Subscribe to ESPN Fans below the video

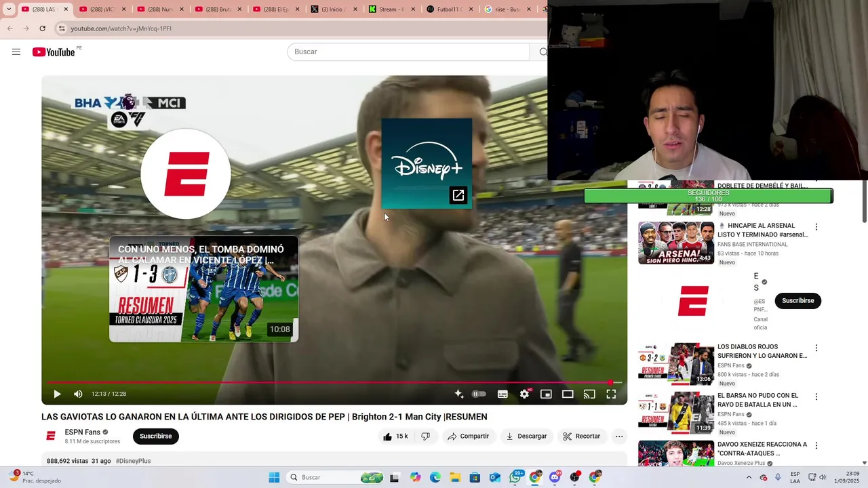tap(156, 436)
